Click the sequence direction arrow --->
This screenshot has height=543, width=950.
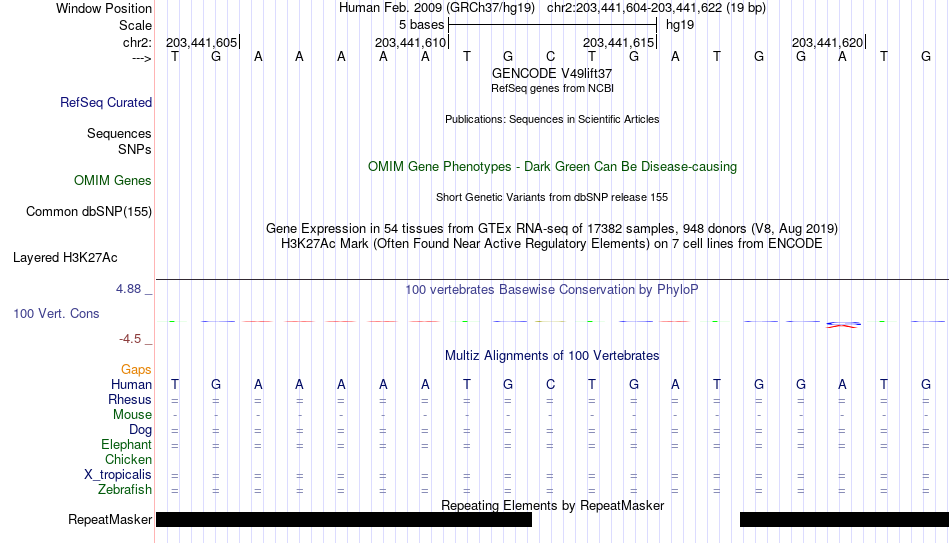point(142,58)
